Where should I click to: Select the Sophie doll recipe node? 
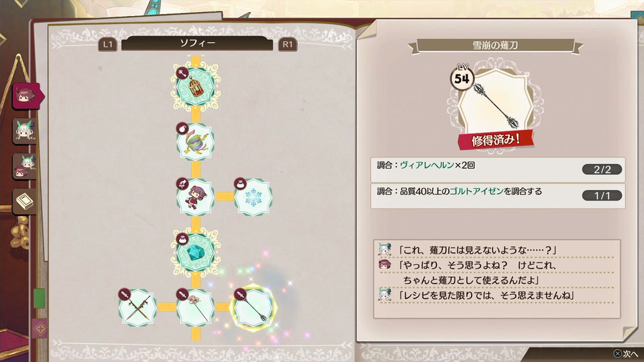point(195,197)
